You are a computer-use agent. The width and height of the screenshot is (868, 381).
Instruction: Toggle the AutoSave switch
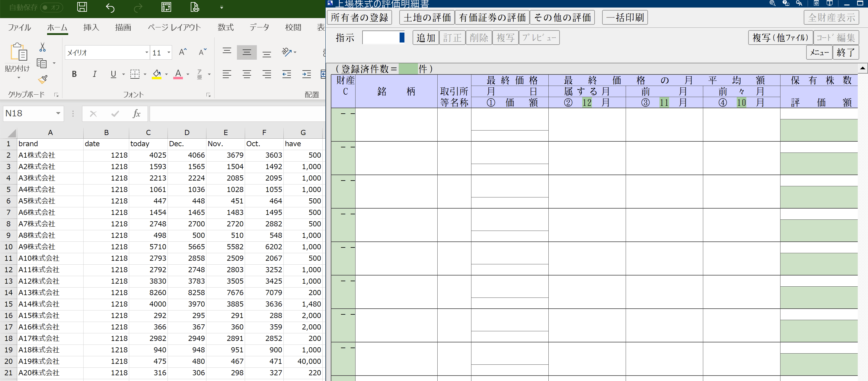[x=52, y=8]
